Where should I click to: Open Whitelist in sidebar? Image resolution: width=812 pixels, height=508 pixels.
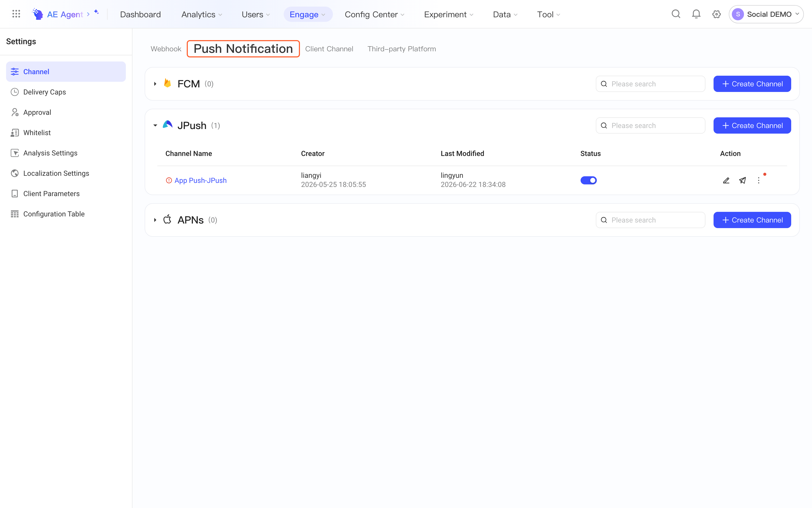(x=66, y=133)
